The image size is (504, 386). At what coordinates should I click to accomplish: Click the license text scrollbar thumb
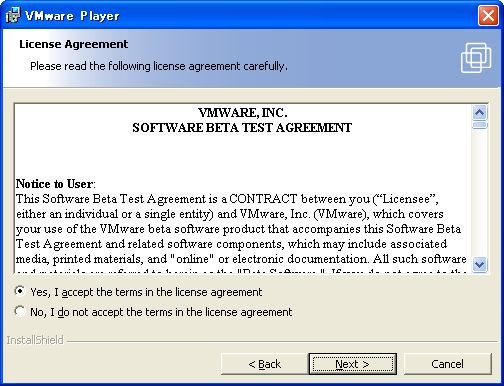tap(480, 125)
